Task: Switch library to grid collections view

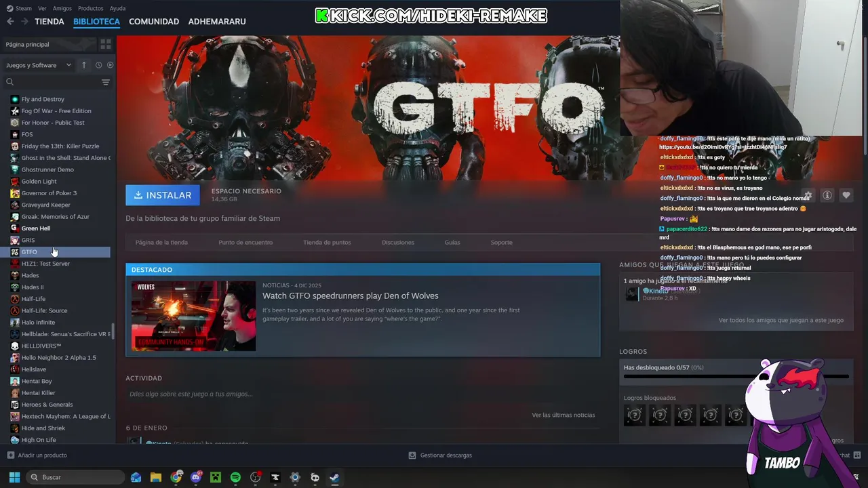Action: pos(106,44)
